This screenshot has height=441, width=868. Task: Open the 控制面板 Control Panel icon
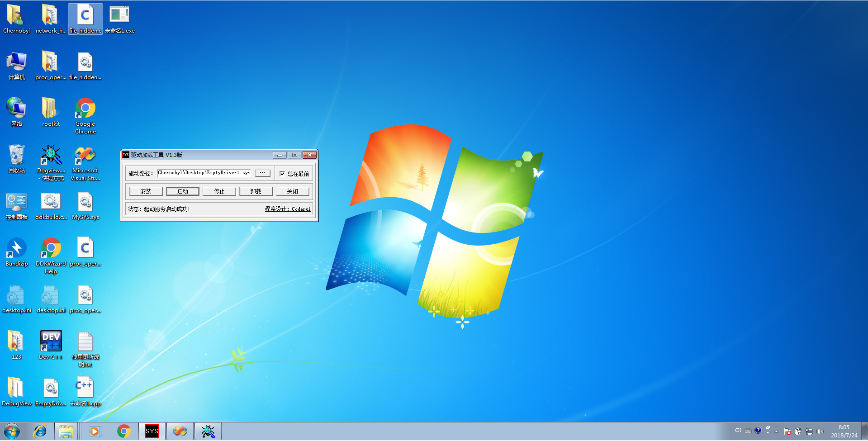pos(16,206)
